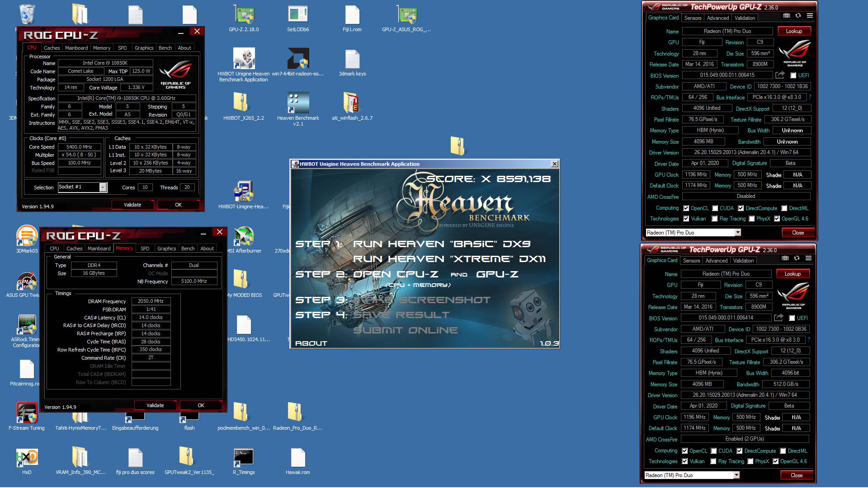This screenshot has width=868, height=488.
Task: Toggle DirectCompute checkbox in upper GPU-Z
Action: pos(741,208)
